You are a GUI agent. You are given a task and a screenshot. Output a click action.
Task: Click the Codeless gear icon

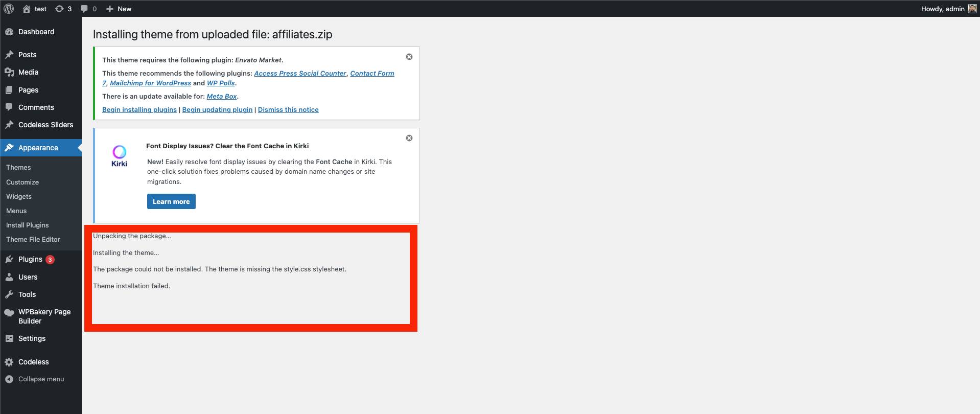(9, 362)
